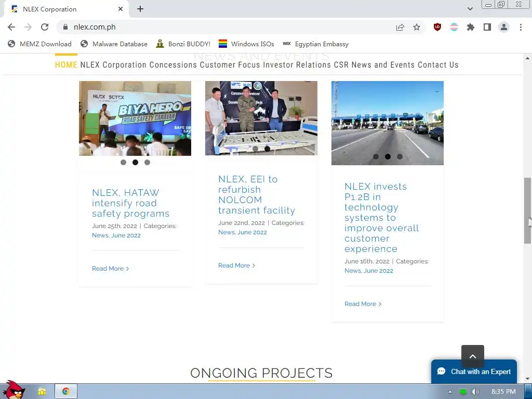Read More on P1.2B technology article
Image resolution: width=532 pixels, height=399 pixels.
[x=363, y=304]
